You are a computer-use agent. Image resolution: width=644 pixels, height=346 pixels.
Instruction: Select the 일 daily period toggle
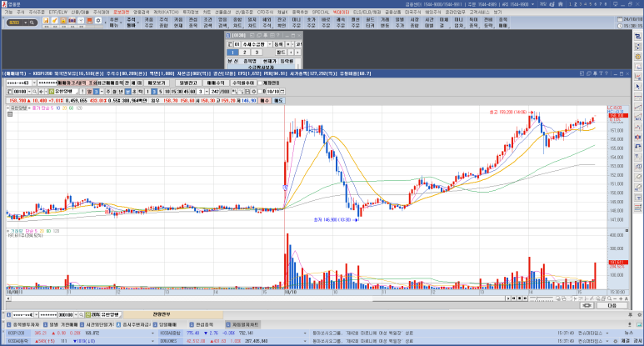89,92
